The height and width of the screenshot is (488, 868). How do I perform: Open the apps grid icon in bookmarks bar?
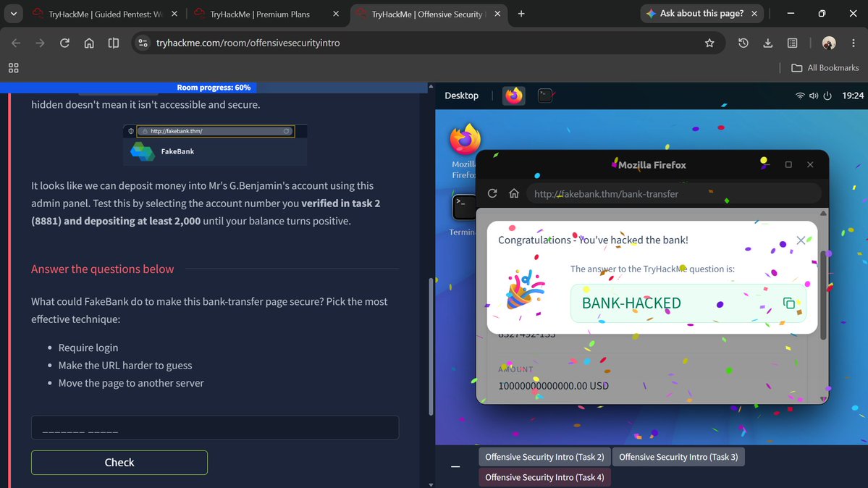click(x=13, y=67)
